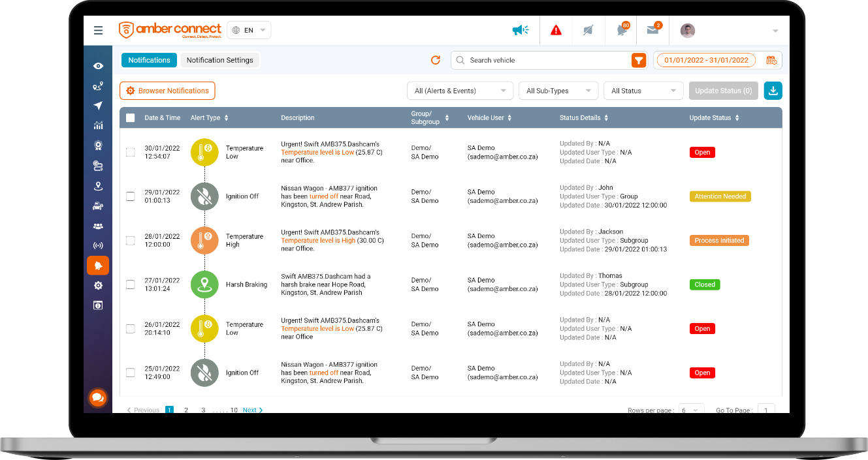Click the Amber Connect logo
The image size is (868, 460).
(170, 30)
